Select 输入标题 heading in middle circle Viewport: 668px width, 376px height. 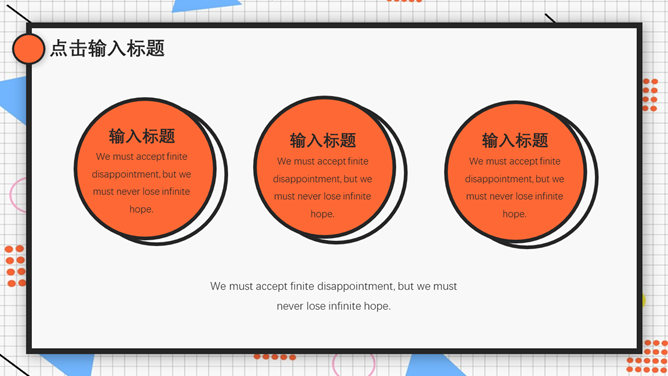323,140
